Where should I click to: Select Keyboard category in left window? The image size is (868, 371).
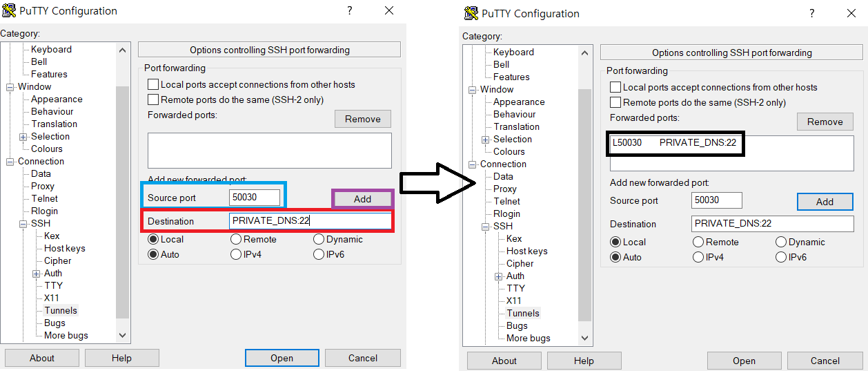(51, 49)
